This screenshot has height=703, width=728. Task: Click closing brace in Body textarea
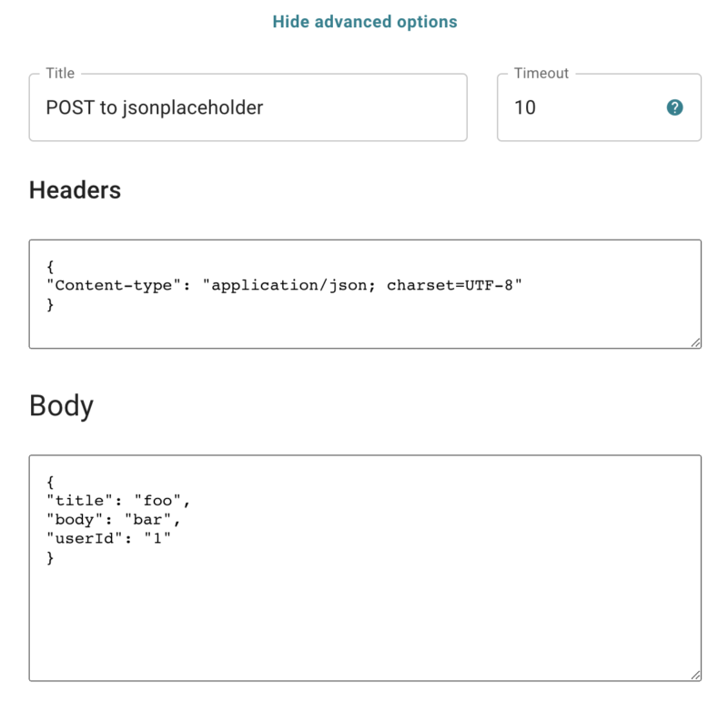click(x=50, y=557)
